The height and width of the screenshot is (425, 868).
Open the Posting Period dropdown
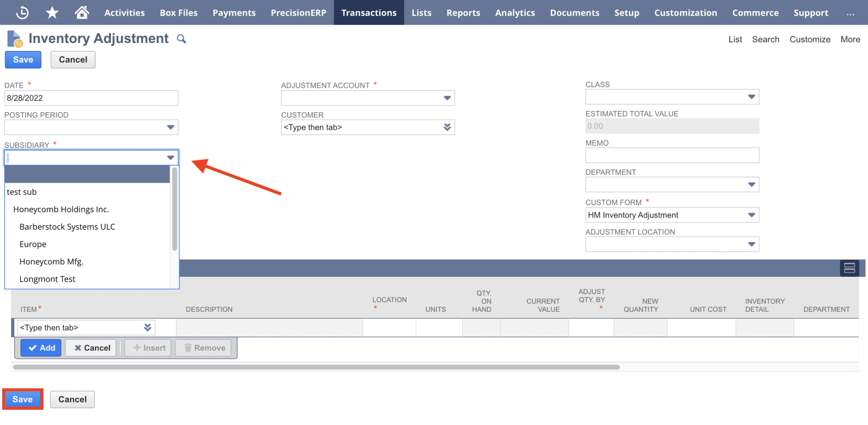pos(170,127)
